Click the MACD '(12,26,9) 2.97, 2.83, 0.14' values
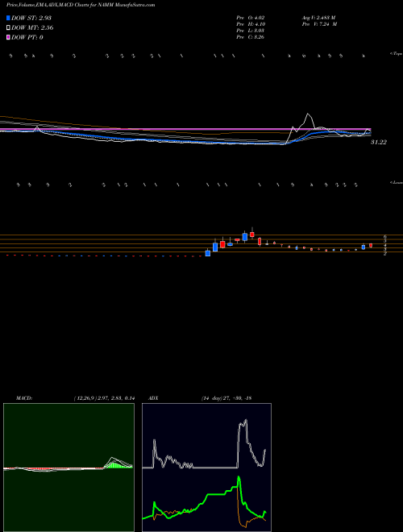This screenshot has height=532, width=403. click(x=104, y=398)
